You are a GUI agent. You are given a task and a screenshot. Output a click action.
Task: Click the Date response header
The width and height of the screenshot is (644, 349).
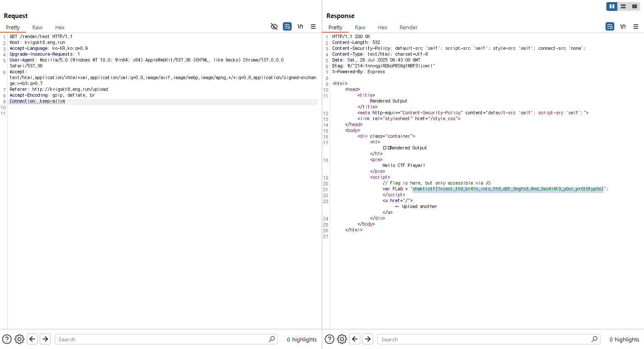(x=376, y=60)
